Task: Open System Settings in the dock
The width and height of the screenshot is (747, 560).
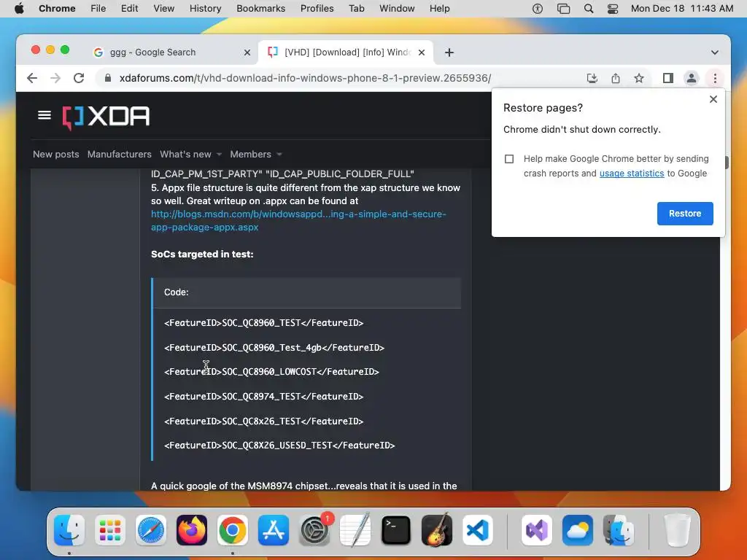Action: (314, 530)
